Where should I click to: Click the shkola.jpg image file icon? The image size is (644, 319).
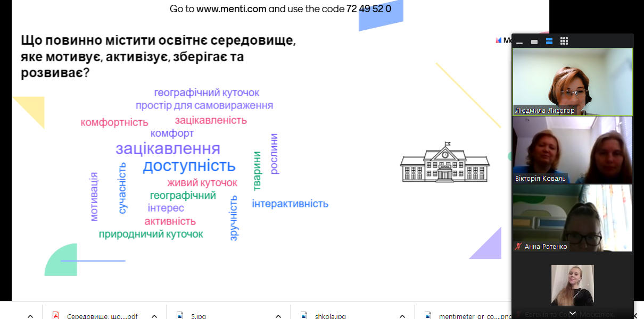click(x=304, y=316)
